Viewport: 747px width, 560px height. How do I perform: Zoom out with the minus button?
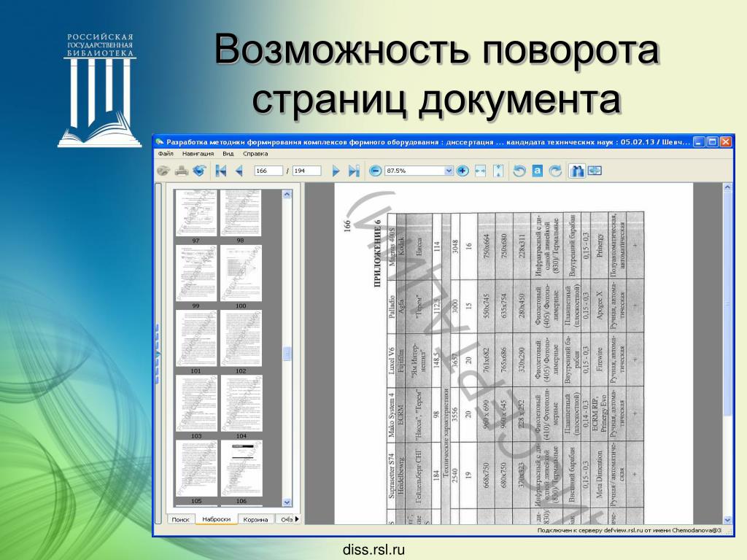point(376,171)
